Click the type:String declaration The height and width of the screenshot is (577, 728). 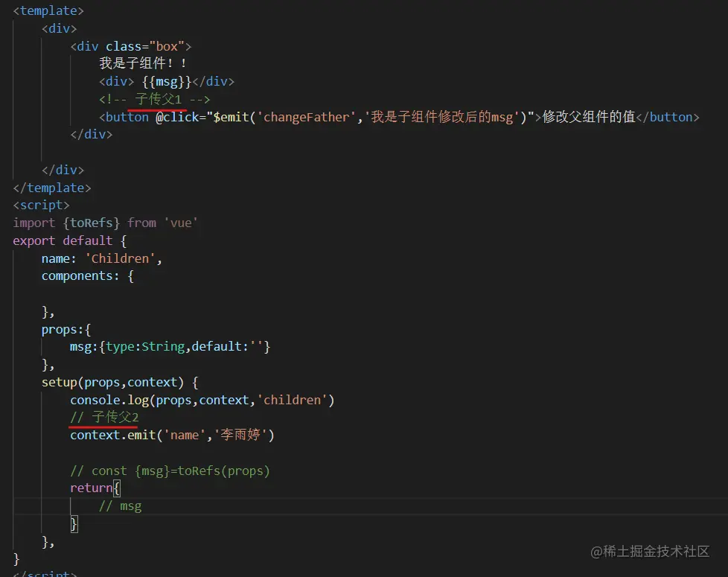coord(145,347)
